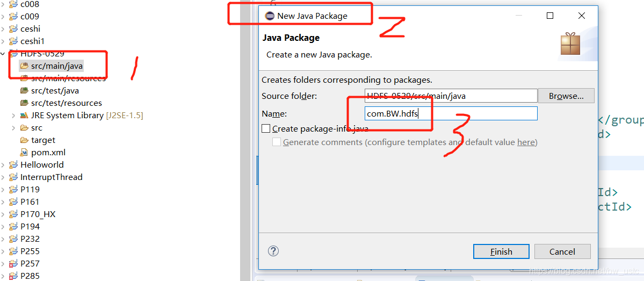Expand the P119 project node

coord(3,189)
